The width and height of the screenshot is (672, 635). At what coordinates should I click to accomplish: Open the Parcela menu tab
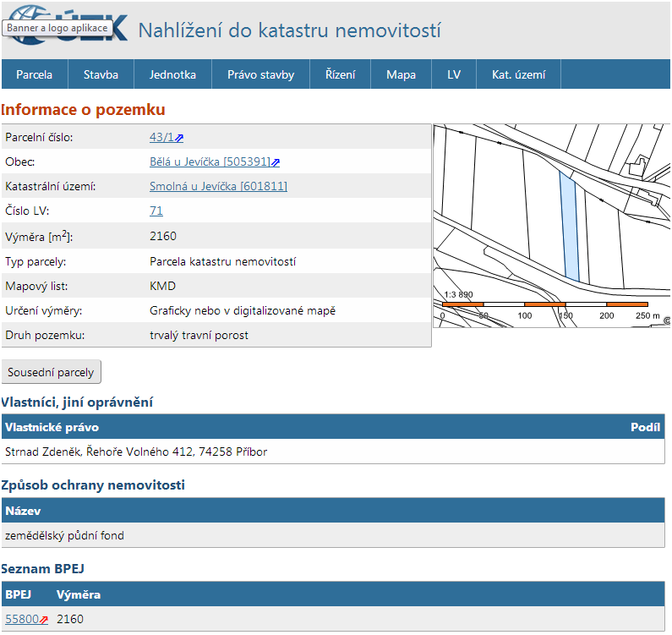(x=35, y=74)
